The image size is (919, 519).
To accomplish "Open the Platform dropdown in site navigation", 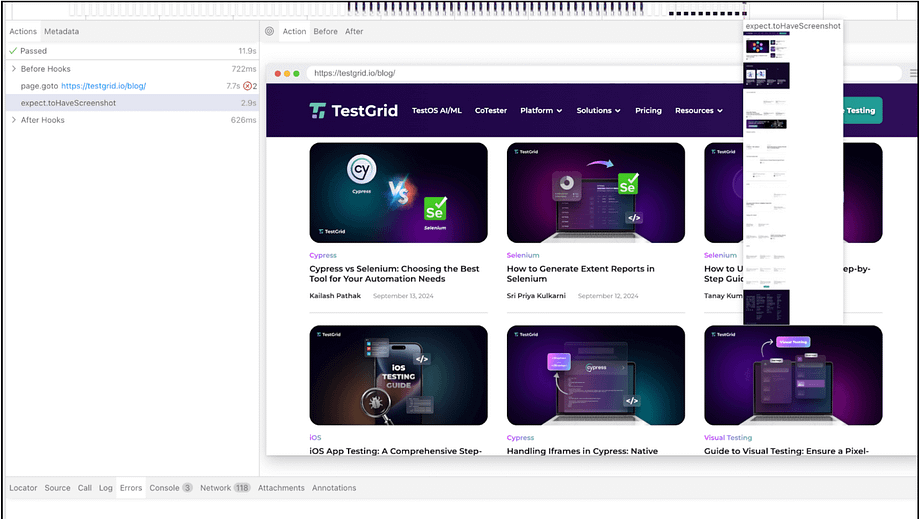I will pos(541,110).
